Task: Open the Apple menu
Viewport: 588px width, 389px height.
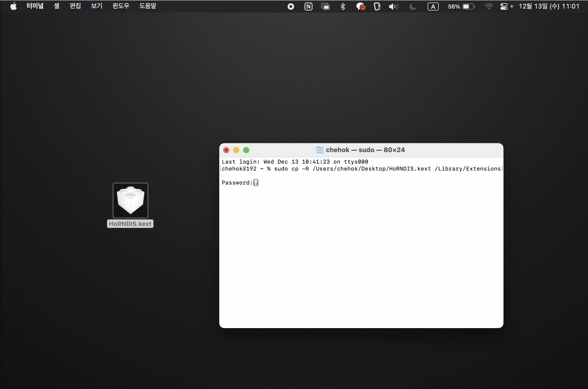Action: (x=13, y=6)
